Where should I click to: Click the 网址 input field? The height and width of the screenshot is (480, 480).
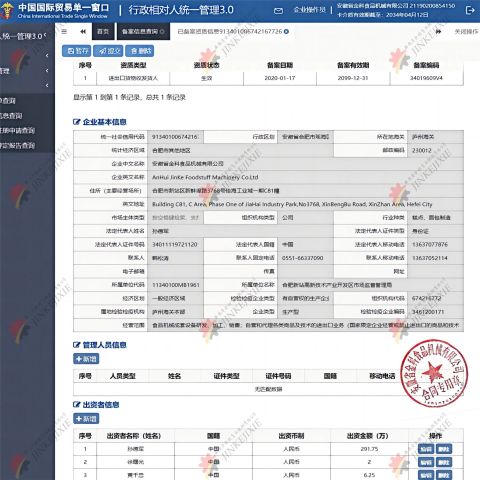(435, 271)
